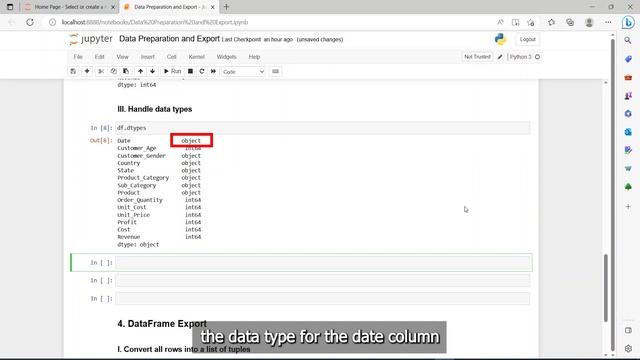The image size is (640, 360).
Task: Open the Favorites toolbar icon
Action: pyautogui.click(x=551, y=22)
